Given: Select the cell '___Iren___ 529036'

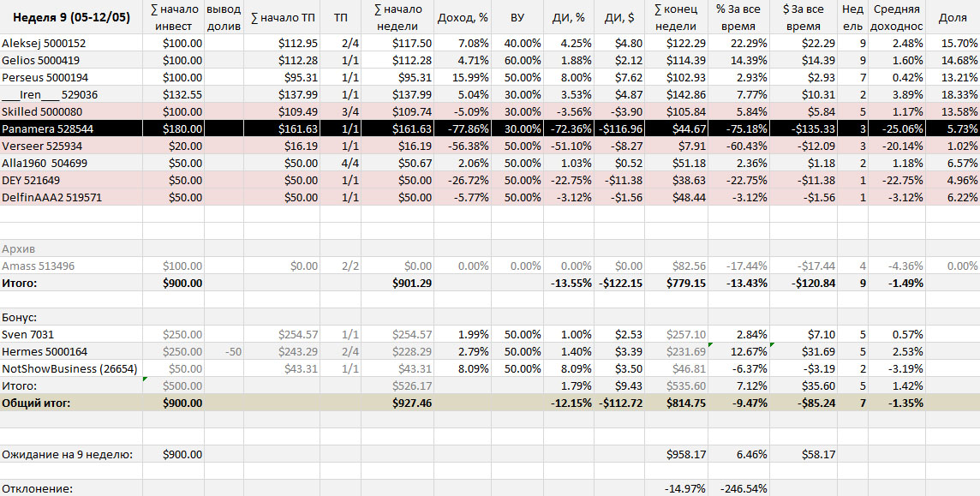Looking at the screenshot, I should [71, 95].
